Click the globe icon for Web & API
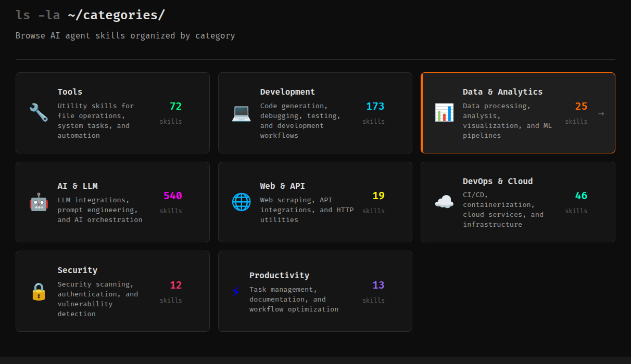Viewport: 631px width, 364px height. (x=241, y=202)
